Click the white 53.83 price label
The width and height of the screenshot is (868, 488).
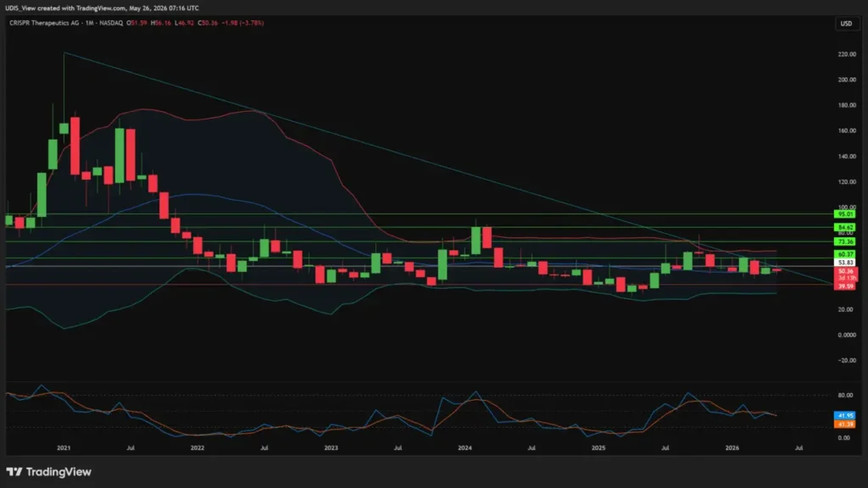point(845,263)
